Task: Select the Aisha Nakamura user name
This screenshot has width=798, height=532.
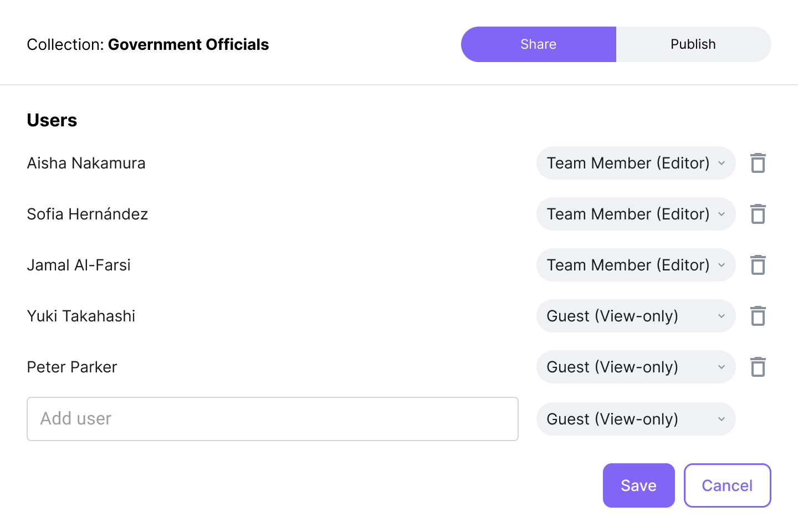Action: coord(86,163)
